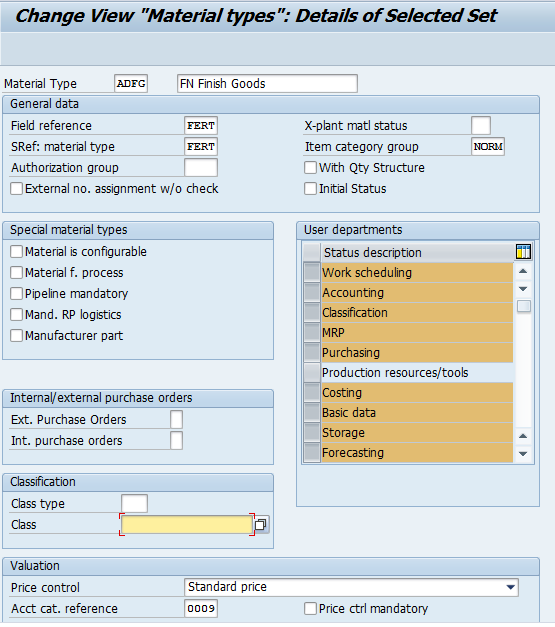Select the Costing row selector
This screenshot has height=627, width=555.
click(312, 393)
